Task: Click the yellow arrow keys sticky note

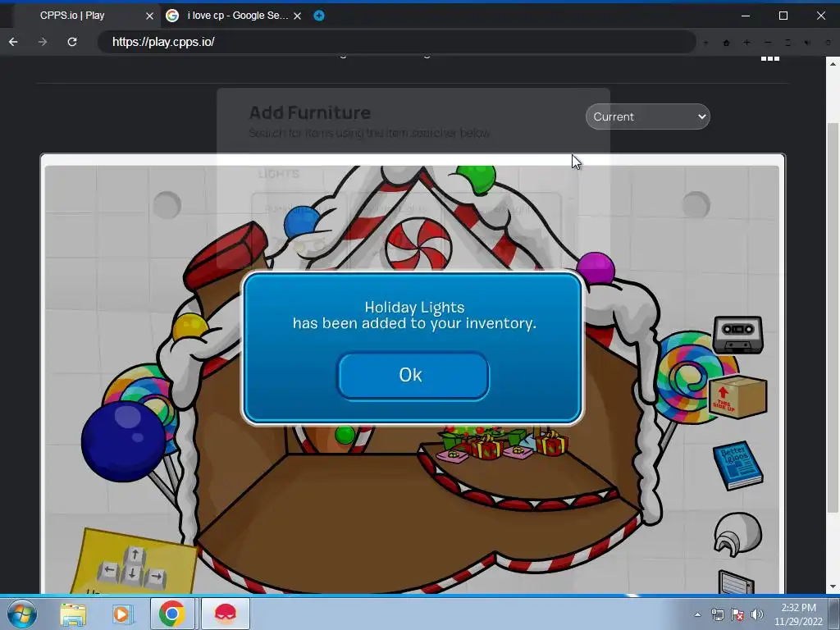Action: 134,563
